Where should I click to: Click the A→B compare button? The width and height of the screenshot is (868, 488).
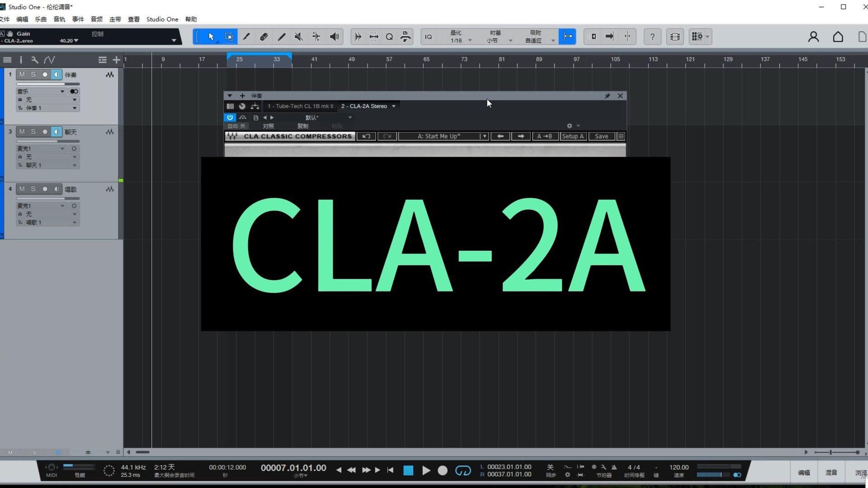tap(545, 136)
